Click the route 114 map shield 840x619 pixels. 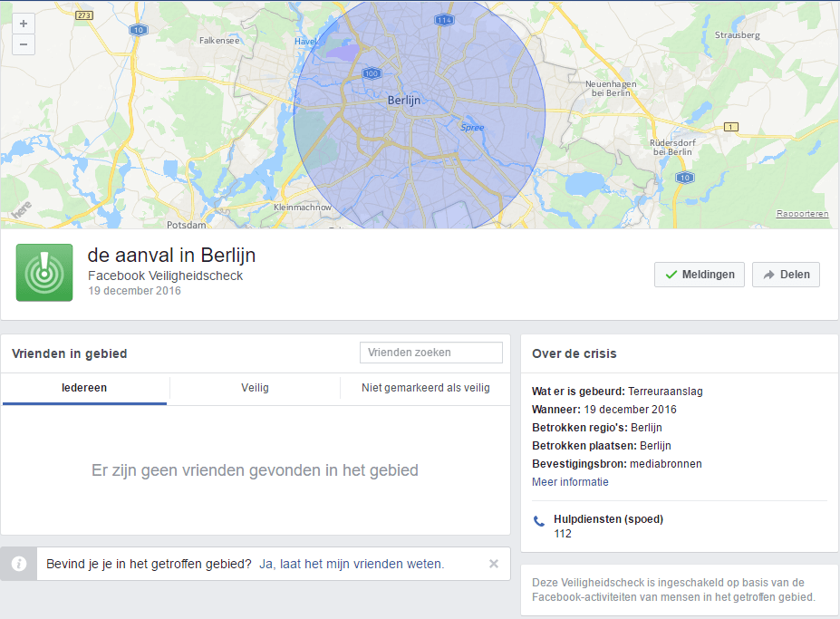pyautogui.click(x=444, y=20)
